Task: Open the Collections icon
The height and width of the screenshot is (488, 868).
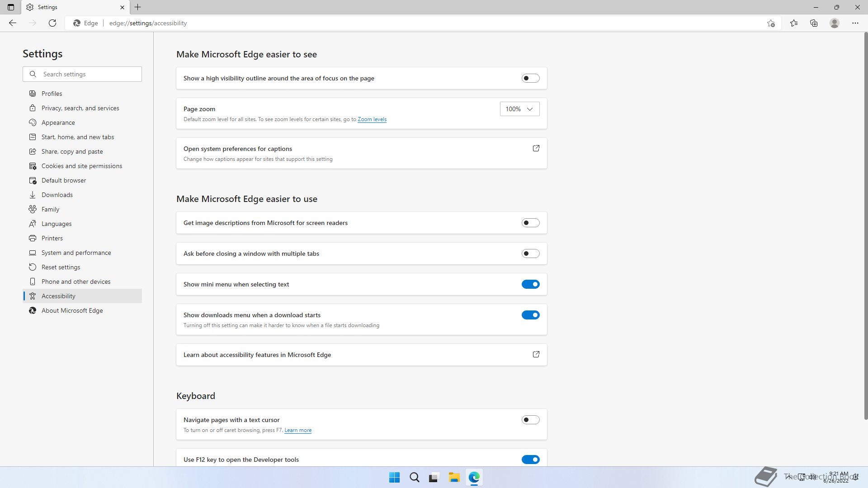Action: click(x=814, y=23)
